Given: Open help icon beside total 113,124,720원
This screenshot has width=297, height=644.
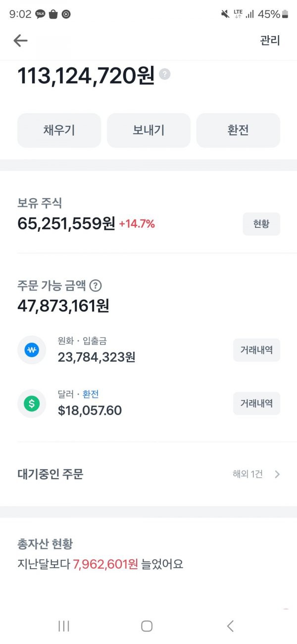Looking at the screenshot, I should coord(165,74).
